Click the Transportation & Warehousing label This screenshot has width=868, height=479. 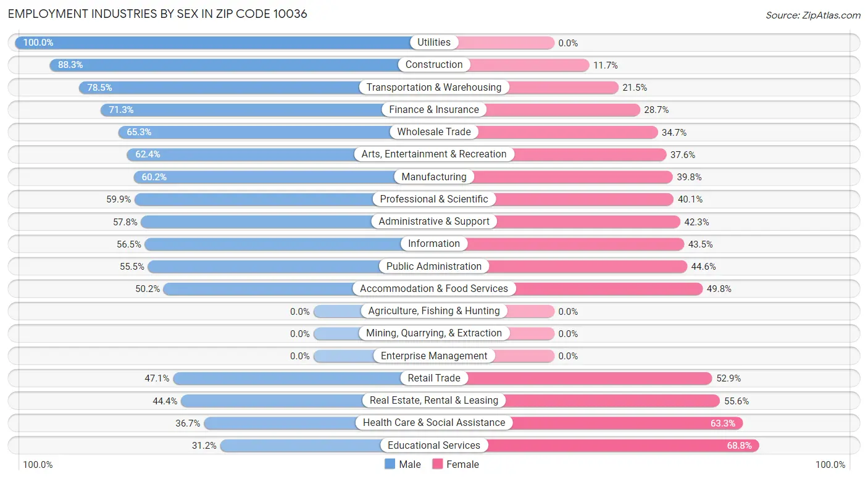(434, 87)
